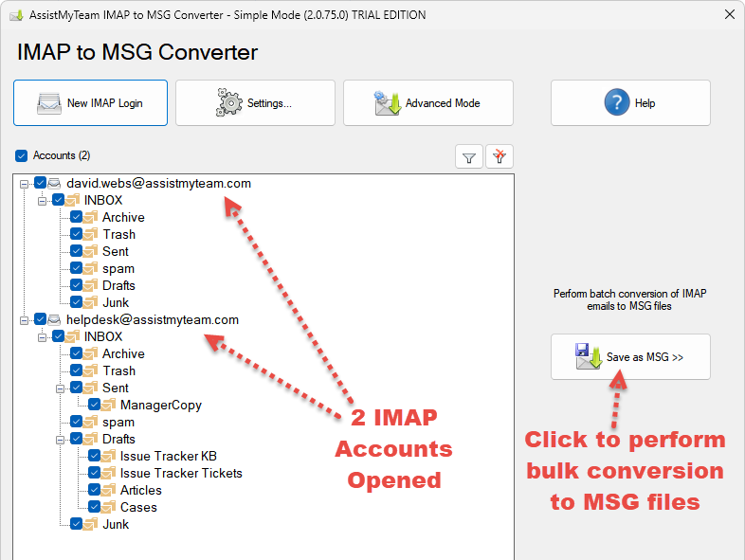Select Issue Tracker KB folder

click(x=168, y=456)
